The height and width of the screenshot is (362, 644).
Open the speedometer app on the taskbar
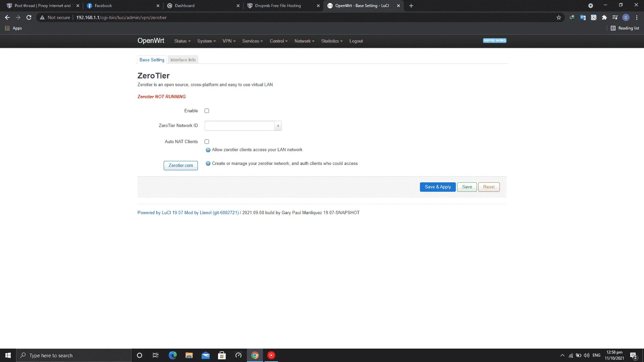click(238, 355)
